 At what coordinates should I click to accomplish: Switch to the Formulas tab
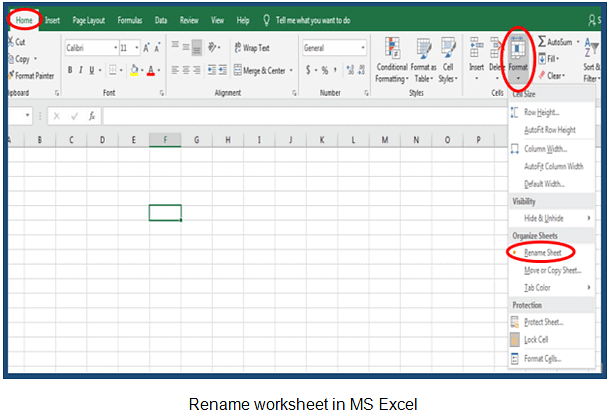coord(130,20)
